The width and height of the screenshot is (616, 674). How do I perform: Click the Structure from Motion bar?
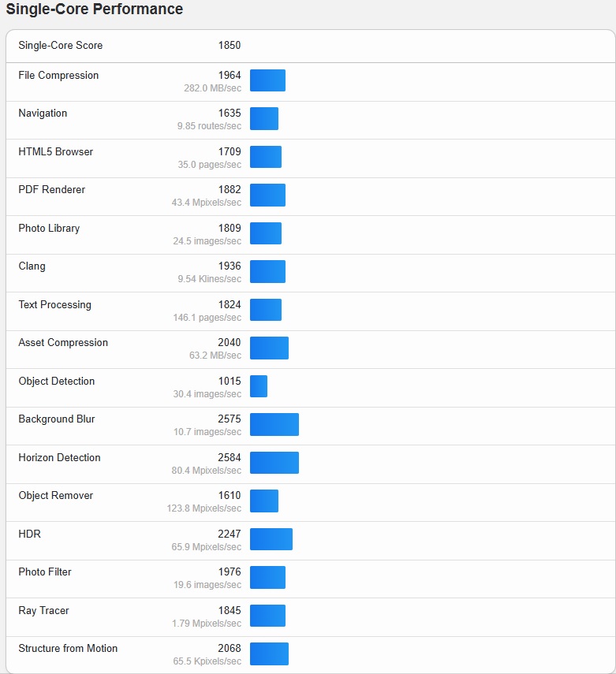point(269,654)
